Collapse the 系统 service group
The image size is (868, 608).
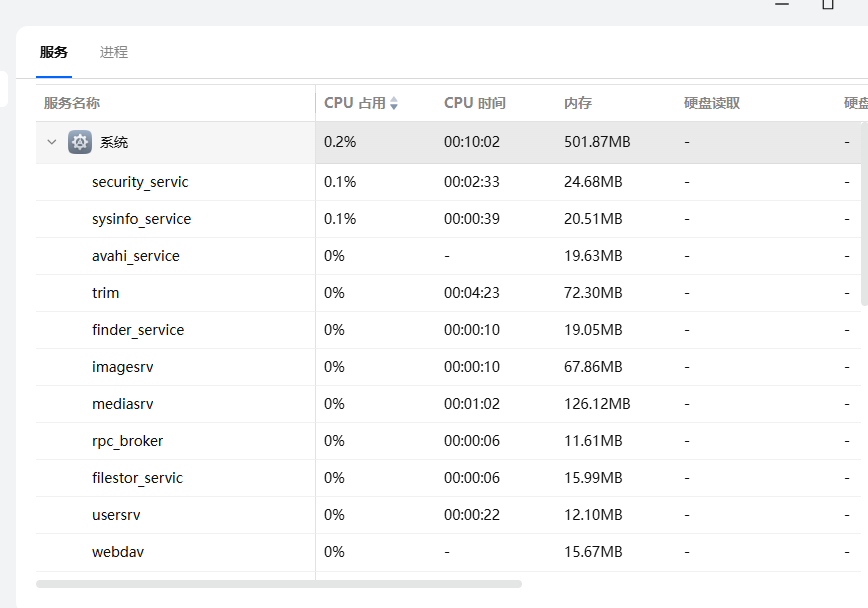click(52, 142)
